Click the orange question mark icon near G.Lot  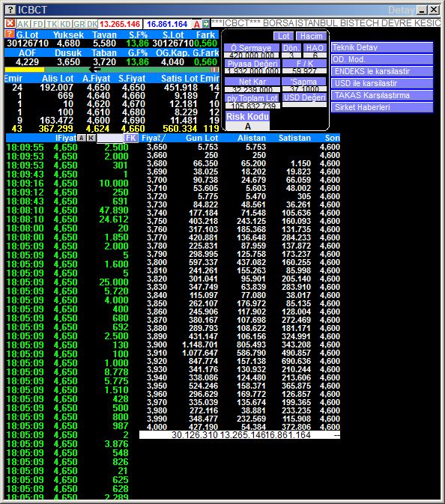9,34
